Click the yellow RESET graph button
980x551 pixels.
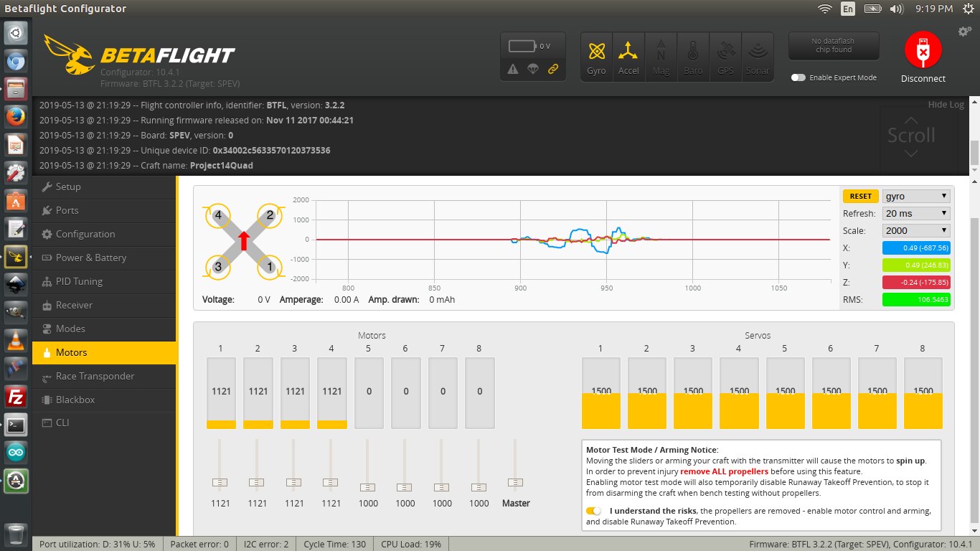(860, 196)
